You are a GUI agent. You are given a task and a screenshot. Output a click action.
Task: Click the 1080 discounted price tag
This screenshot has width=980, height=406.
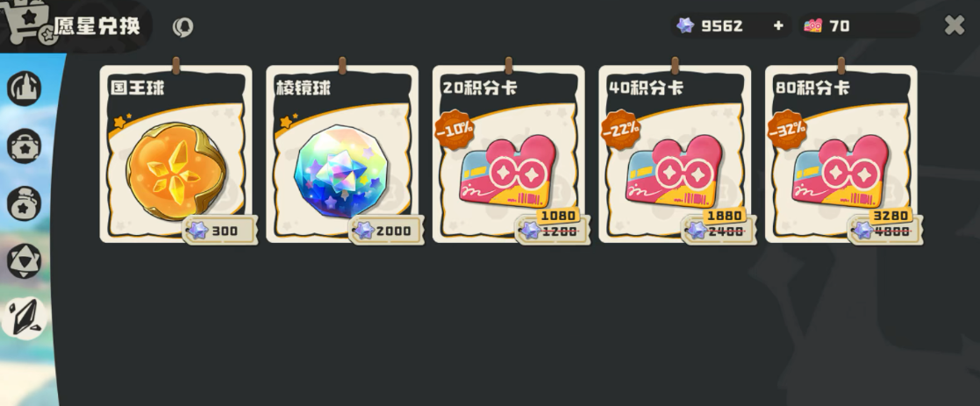[557, 216]
